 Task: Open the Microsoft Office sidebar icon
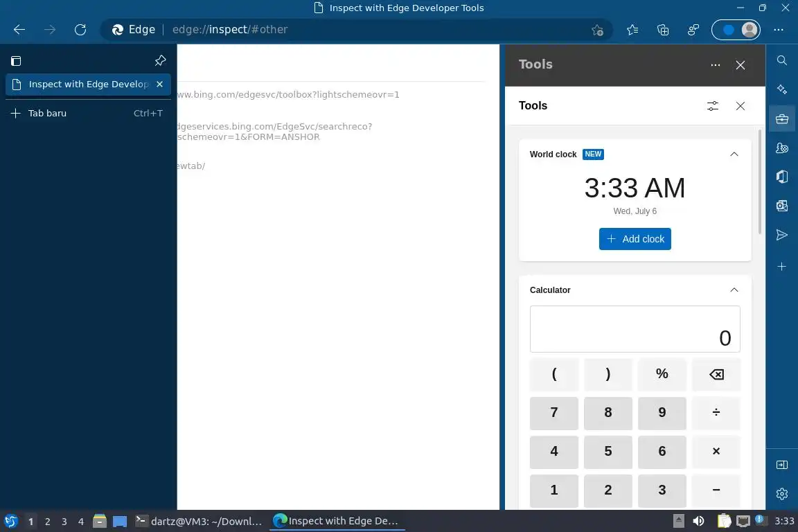781,177
